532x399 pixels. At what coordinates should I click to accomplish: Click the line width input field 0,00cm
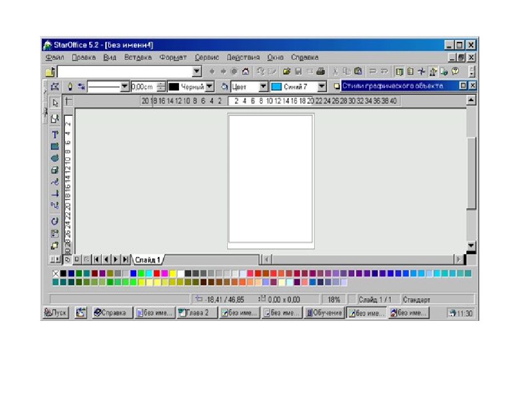(145, 87)
